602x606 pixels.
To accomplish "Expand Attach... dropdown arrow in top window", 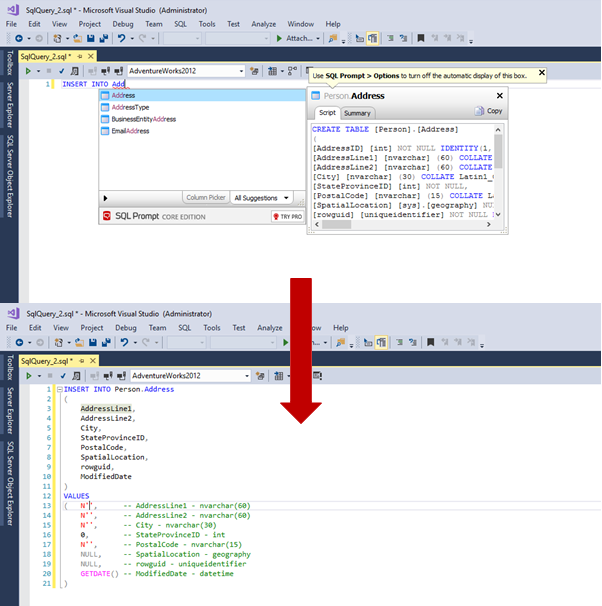I will coord(318,38).
